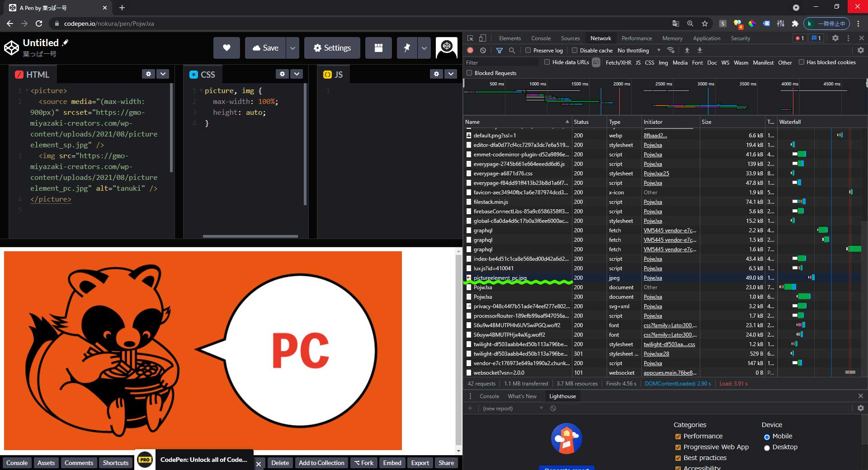Viewport: 868px width, 470px height.
Task: Open Network panel settings gear
Action: pos(861,50)
